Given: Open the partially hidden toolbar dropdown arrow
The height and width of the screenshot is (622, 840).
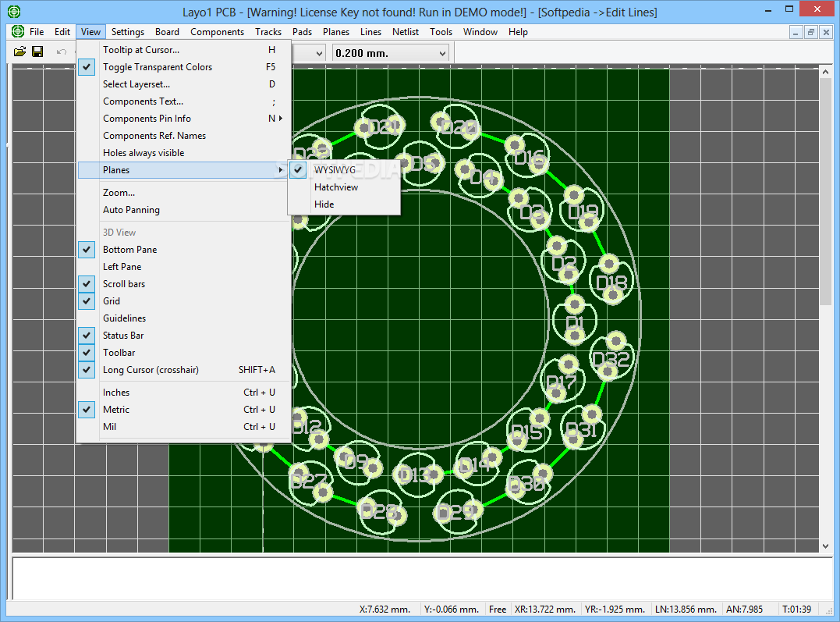Looking at the screenshot, I should (319, 53).
